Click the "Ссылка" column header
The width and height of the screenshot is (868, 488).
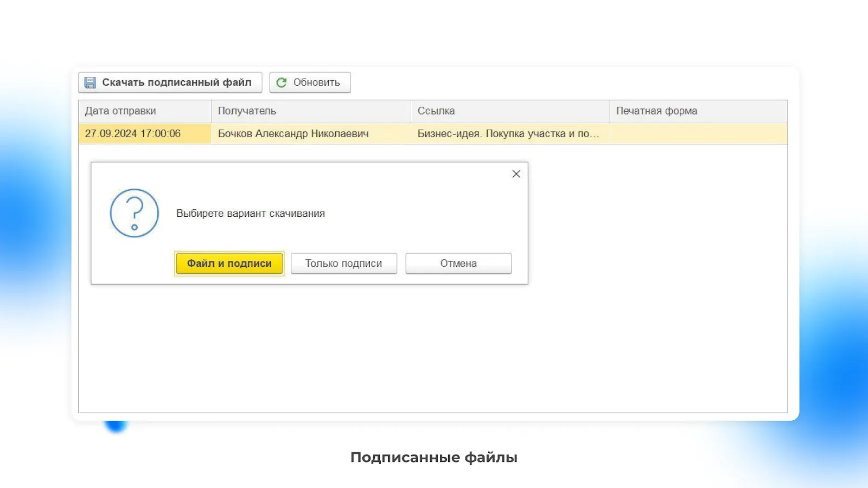436,111
